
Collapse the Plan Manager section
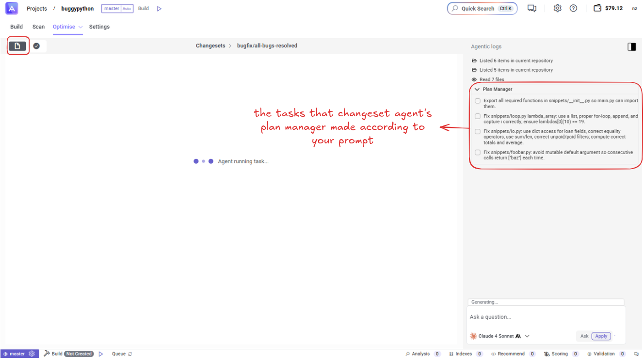(477, 89)
